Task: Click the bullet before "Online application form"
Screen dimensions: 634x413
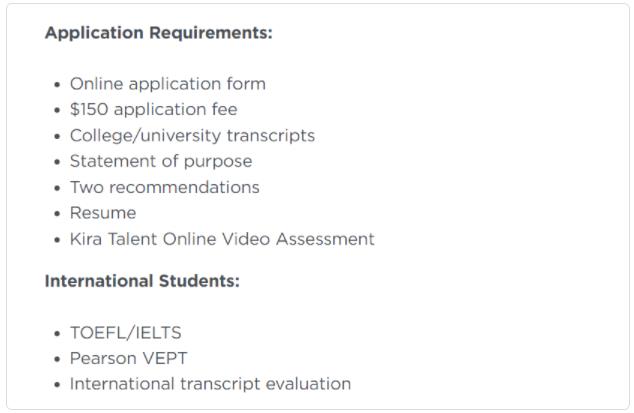Action: [x=55, y=85]
